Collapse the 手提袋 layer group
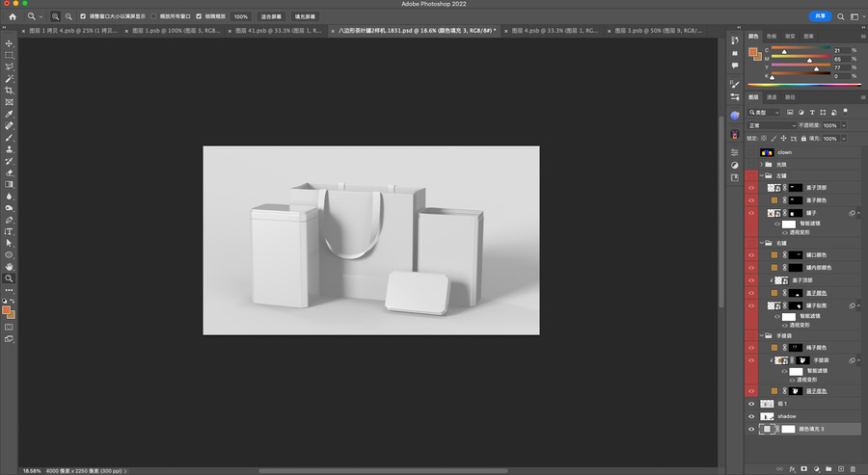868x475 pixels. (x=762, y=335)
